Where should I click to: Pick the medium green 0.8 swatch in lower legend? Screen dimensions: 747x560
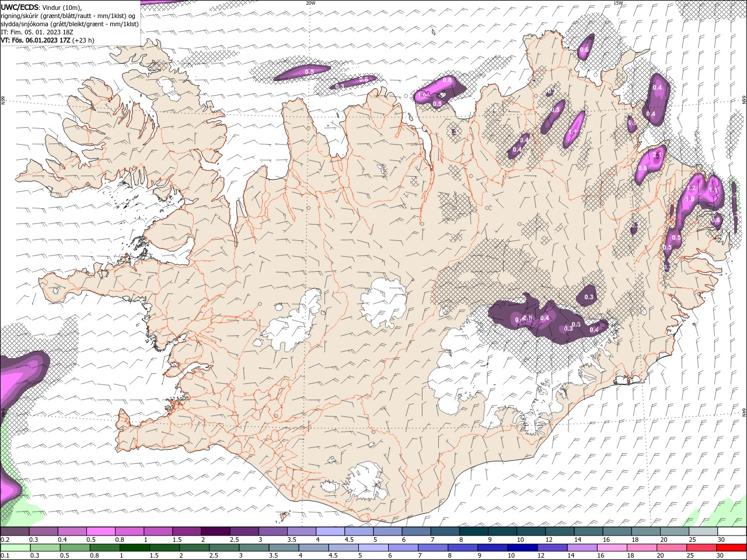point(104,548)
